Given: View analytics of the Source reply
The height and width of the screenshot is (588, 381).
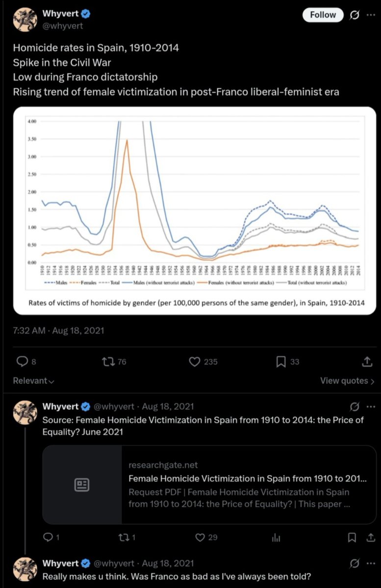Looking at the screenshot, I should coord(276,538).
